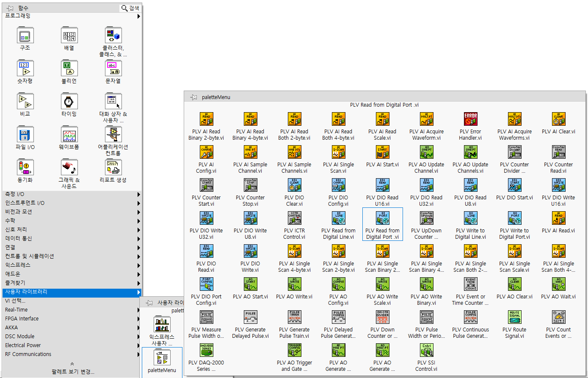Open the highlighted 사용자 라이브러리 category
Viewport: 588px width, 378px height.
pyautogui.click(x=72, y=292)
